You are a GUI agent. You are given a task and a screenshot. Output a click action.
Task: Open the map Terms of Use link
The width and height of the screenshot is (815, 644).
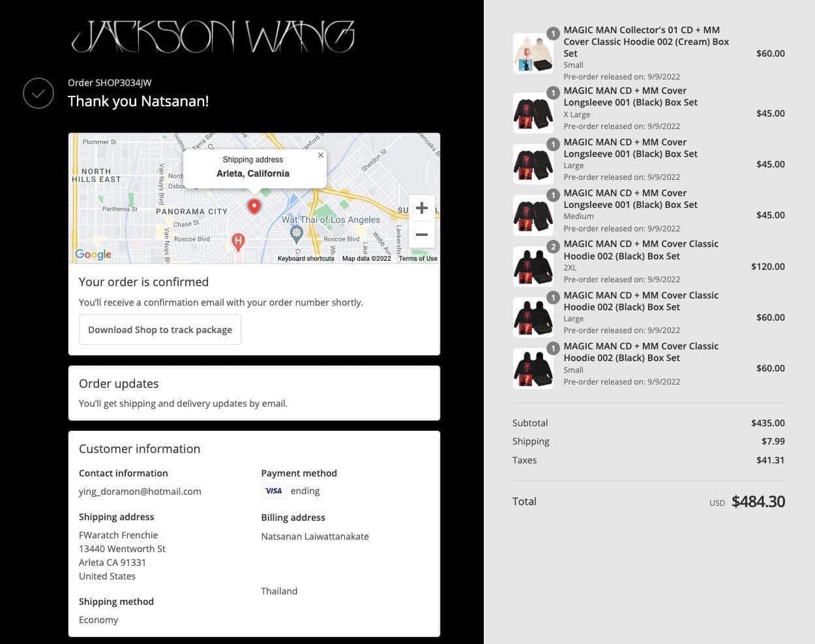coord(418,259)
